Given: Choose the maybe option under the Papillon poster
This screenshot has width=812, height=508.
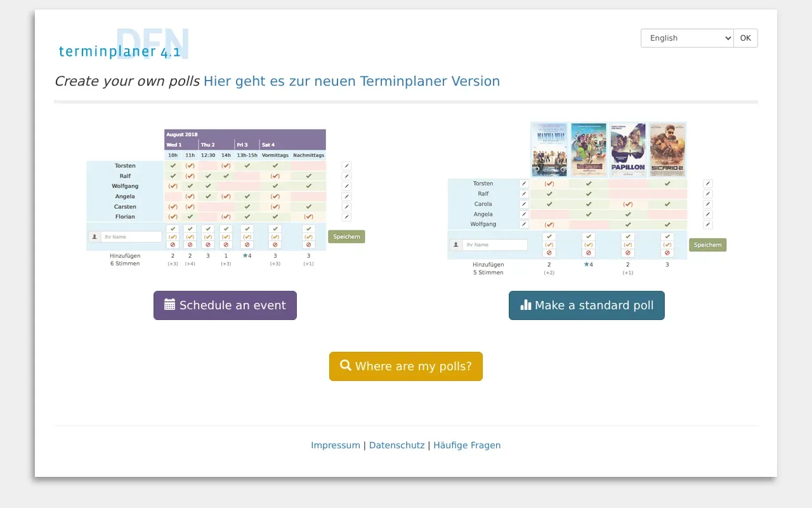Looking at the screenshot, I should point(628,244).
